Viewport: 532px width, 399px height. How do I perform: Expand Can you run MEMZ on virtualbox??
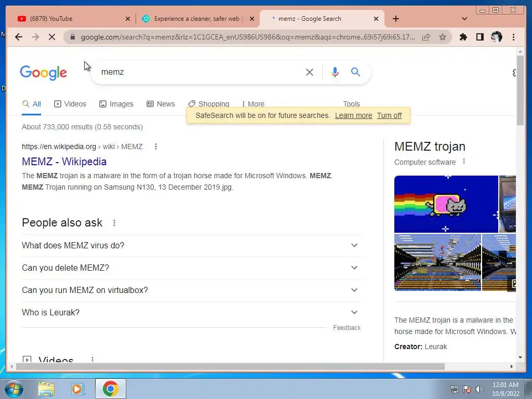pyautogui.click(x=191, y=290)
